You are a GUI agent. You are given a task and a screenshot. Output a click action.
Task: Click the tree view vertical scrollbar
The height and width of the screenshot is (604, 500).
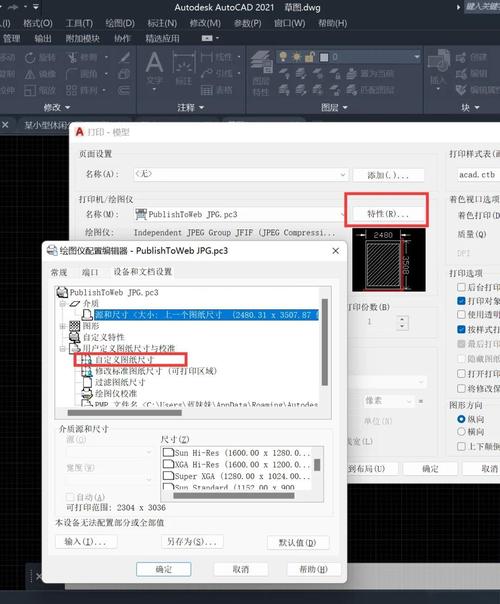[x=325, y=342]
